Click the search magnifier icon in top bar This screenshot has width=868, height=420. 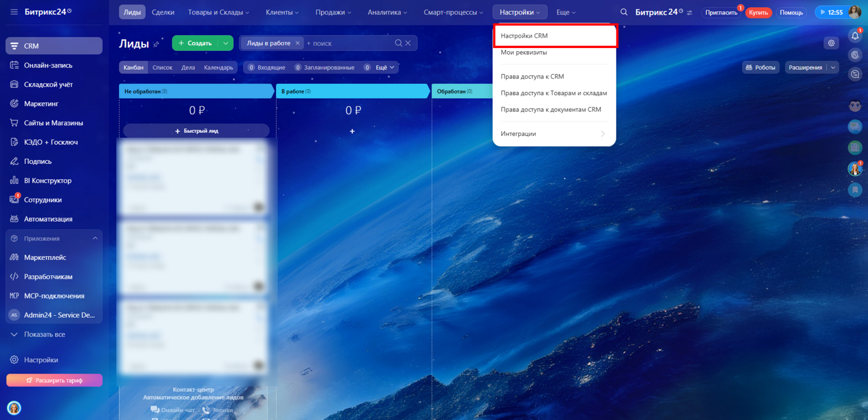[624, 12]
